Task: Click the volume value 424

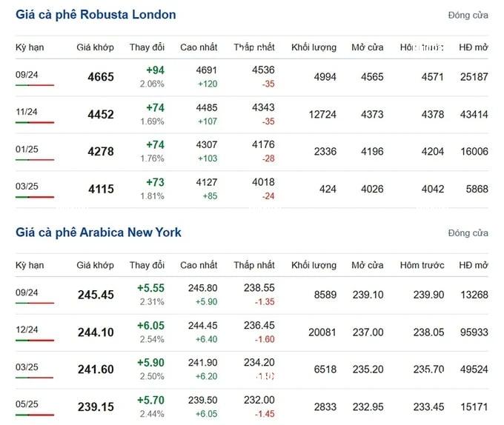Action: (328, 189)
